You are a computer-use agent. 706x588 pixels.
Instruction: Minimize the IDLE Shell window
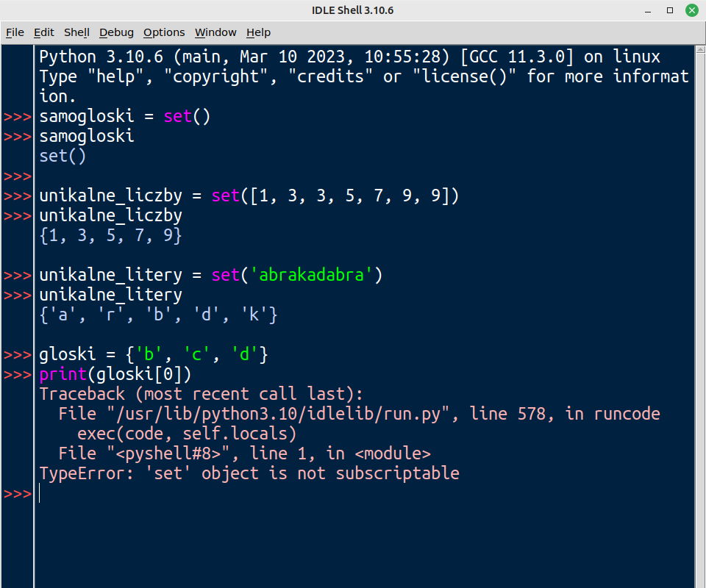click(649, 10)
